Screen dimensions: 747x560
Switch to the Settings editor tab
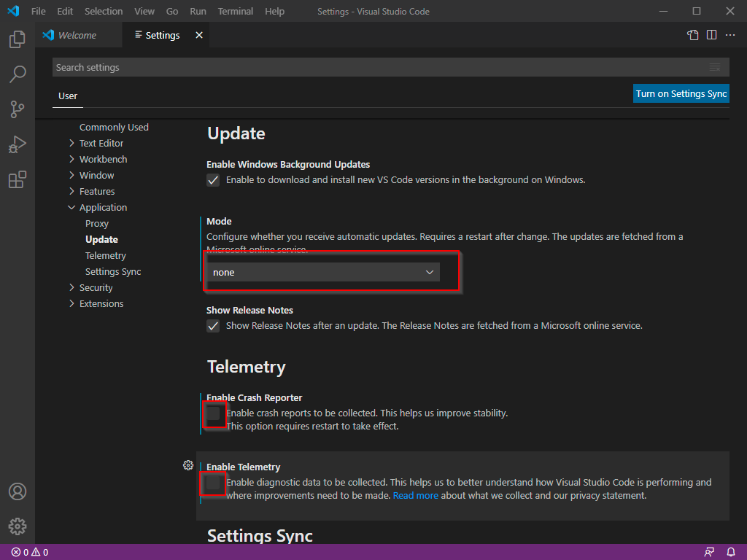tap(166, 35)
